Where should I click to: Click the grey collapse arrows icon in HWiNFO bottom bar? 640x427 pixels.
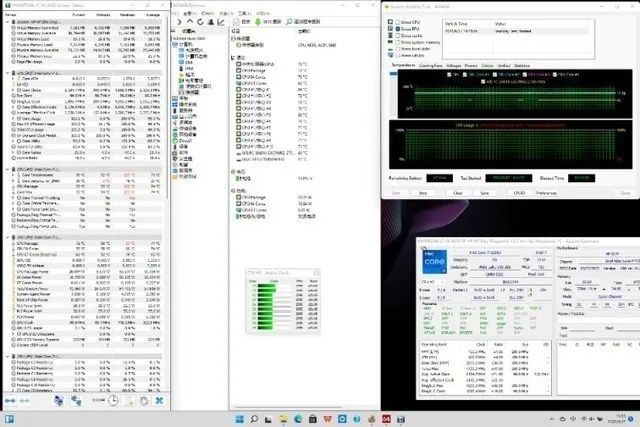coord(24,401)
